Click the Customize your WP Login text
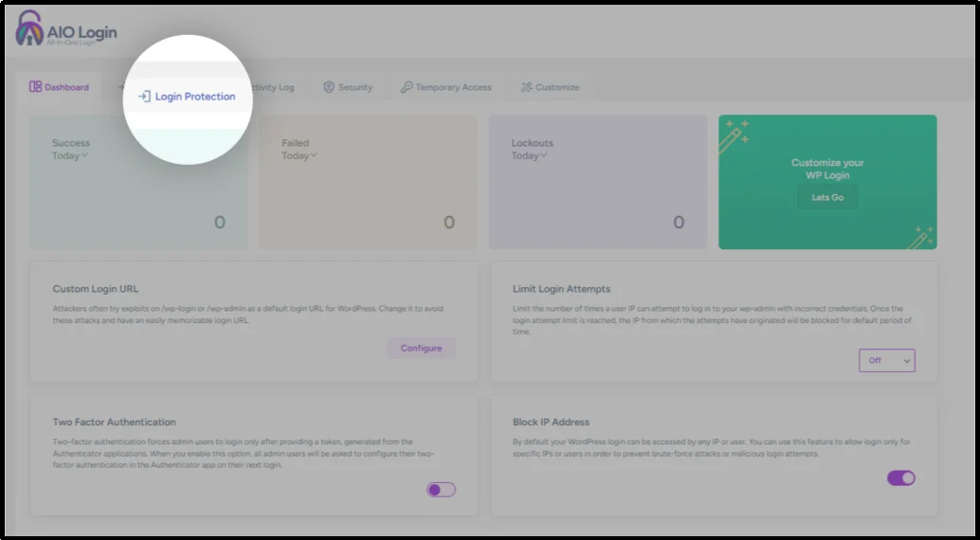980x540 pixels. point(827,169)
